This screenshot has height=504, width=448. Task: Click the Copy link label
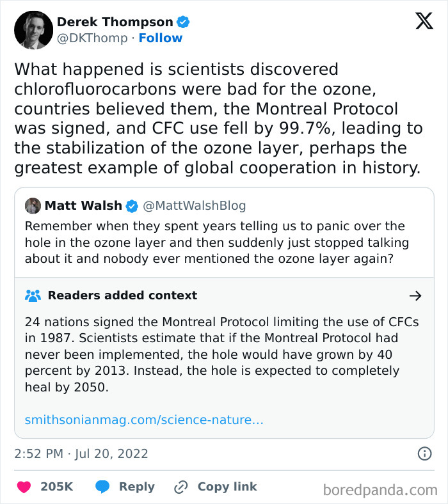(x=227, y=487)
